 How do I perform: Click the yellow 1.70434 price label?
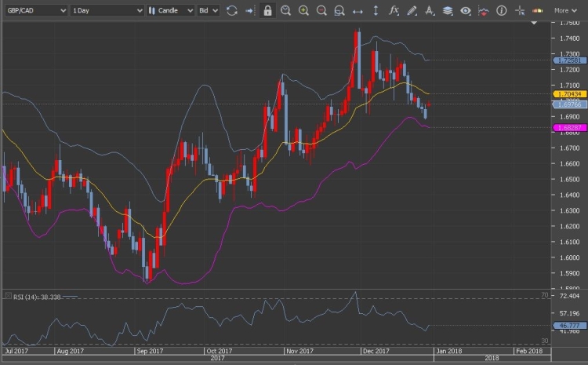pyautogui.click(x=568, y=93)
